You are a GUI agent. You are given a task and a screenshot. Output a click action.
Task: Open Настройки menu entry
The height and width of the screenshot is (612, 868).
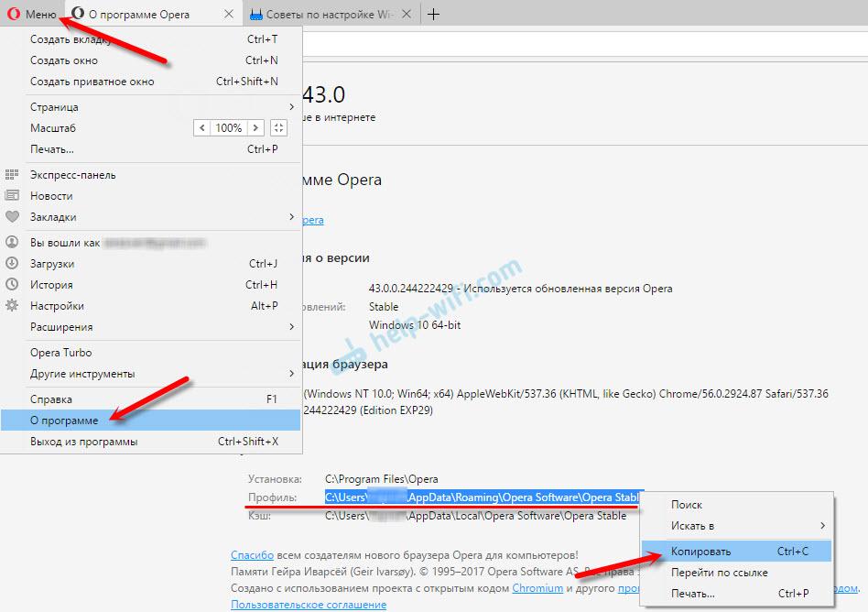[151, 306]
